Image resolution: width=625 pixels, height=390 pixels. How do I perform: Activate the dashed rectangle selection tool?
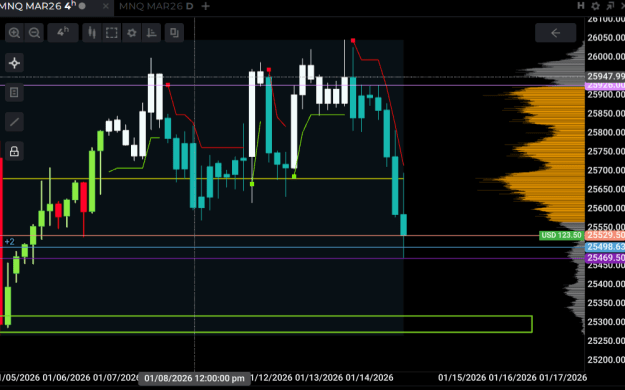tap(112, 33)
